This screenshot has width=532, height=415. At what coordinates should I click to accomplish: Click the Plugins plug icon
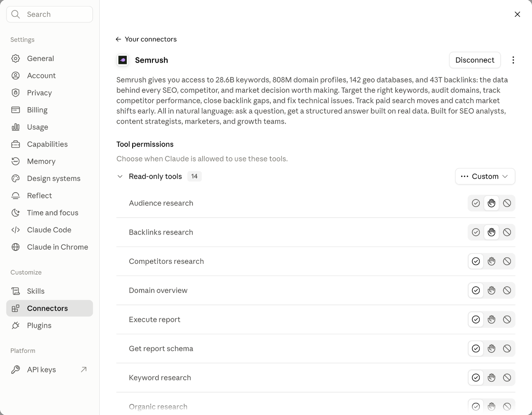point(16,326)
